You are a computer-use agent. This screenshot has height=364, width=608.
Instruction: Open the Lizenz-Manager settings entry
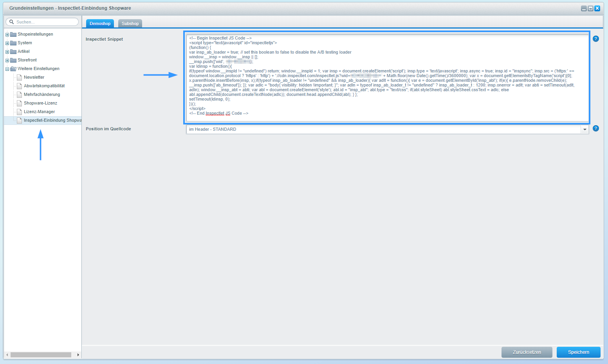point(39,112)
